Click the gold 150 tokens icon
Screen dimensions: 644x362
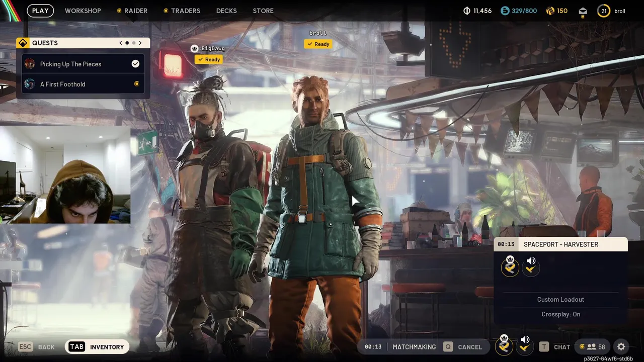click(550, 11)
